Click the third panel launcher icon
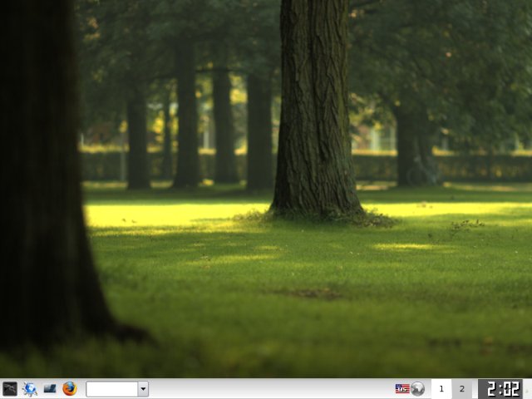Image resolution: width=532 pixels, height=399 pixels. coord(50,388)
